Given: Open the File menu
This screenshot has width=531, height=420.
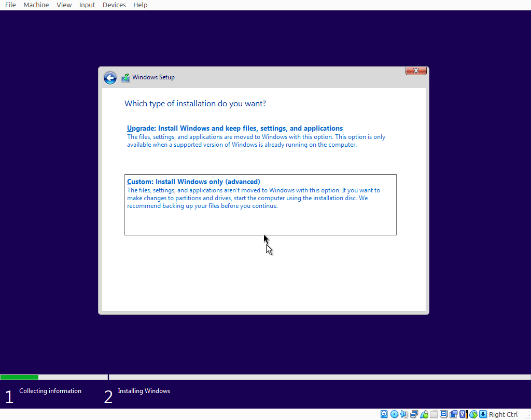Looking at the screenshot, I should (x=10, y=5).
